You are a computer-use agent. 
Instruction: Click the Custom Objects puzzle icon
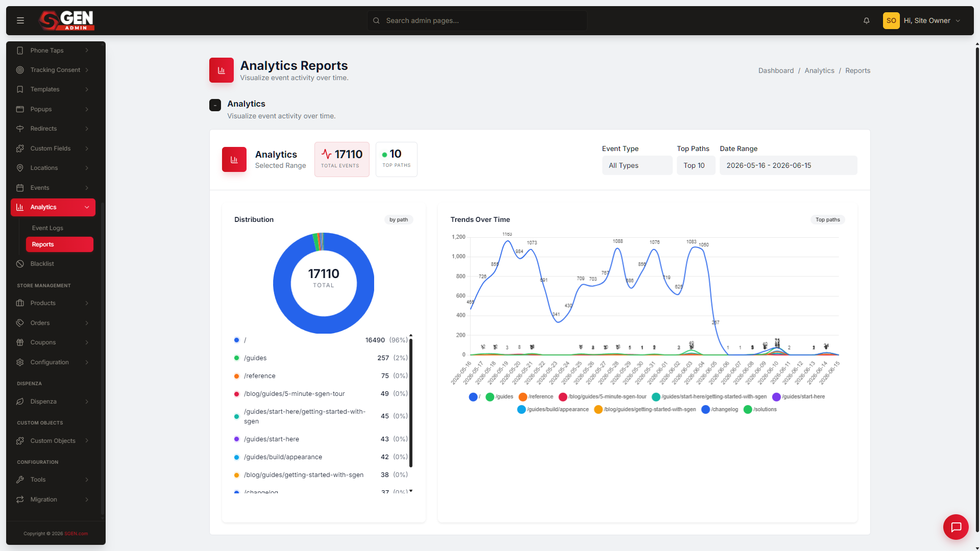(20, 441)
